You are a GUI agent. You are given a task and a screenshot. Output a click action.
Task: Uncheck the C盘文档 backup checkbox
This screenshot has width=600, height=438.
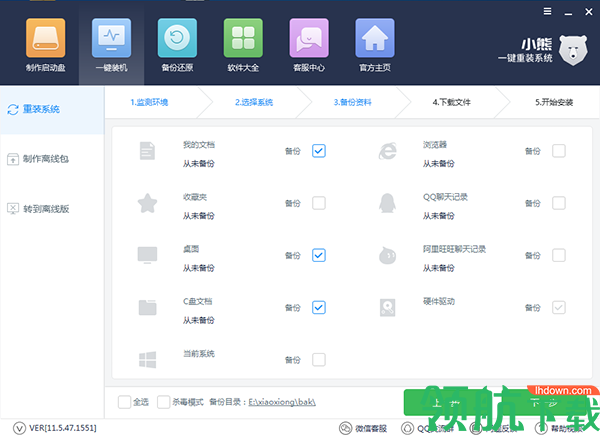(319, 308)
